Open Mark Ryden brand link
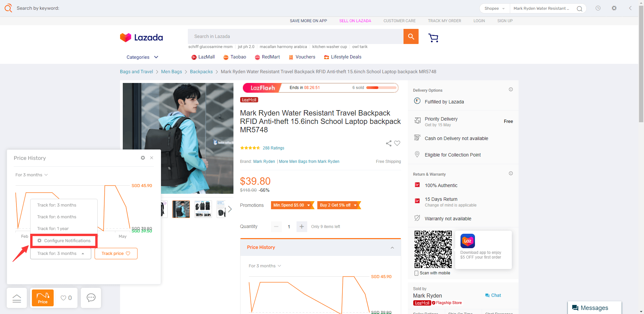 264,162
